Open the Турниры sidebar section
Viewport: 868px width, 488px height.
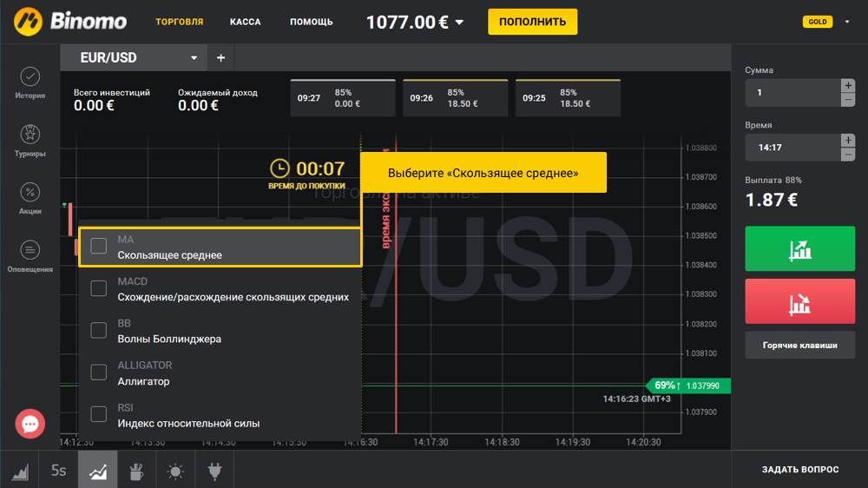pyautogui.click(x=30, y=141)
